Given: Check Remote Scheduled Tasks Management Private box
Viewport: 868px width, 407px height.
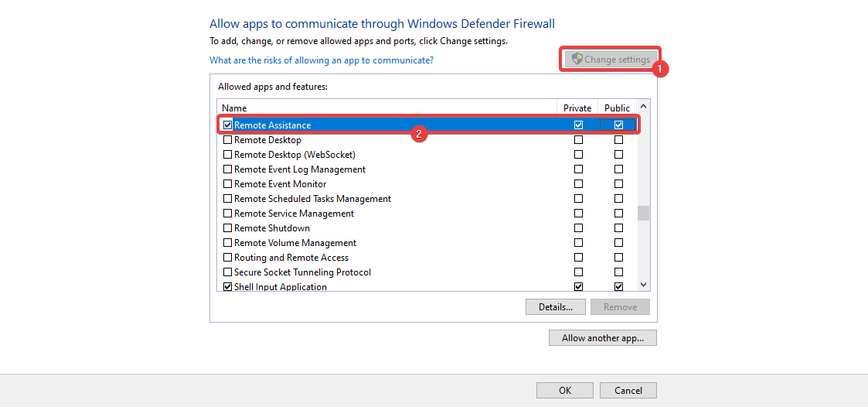Looking at the screenshot, I should point(578,199).
